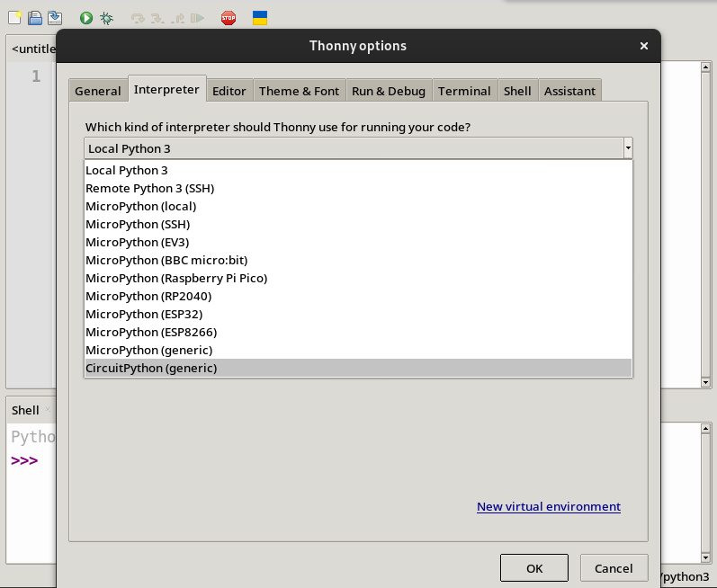Choose Local Python 3 from the list
717x588 pixels.
click(x=358, y=171)
